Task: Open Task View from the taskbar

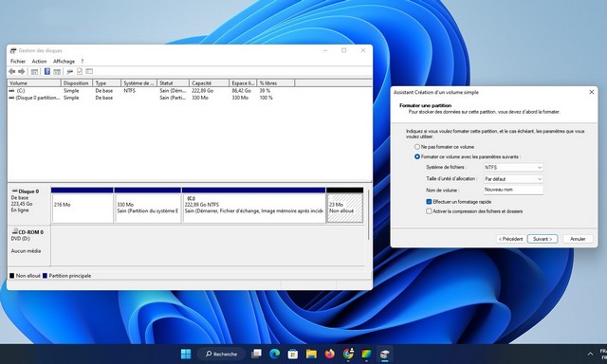Action: point(256,354)
